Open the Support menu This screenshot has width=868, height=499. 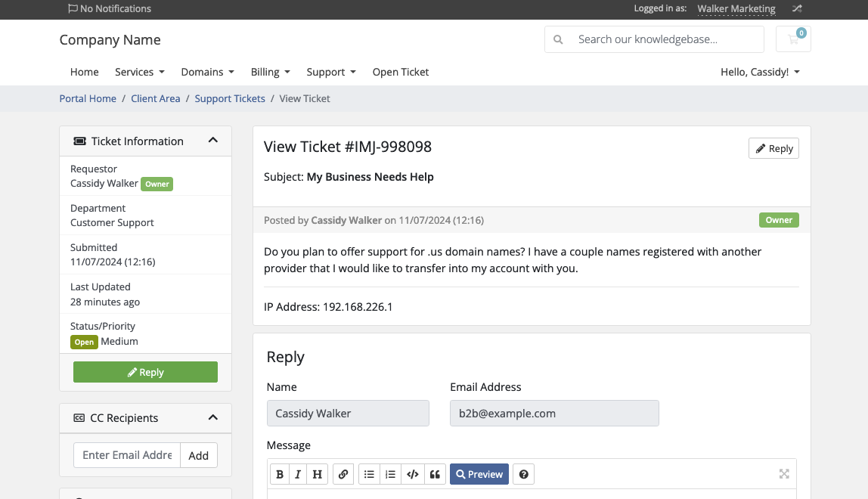pyautogui.click(x=330, y=72)
